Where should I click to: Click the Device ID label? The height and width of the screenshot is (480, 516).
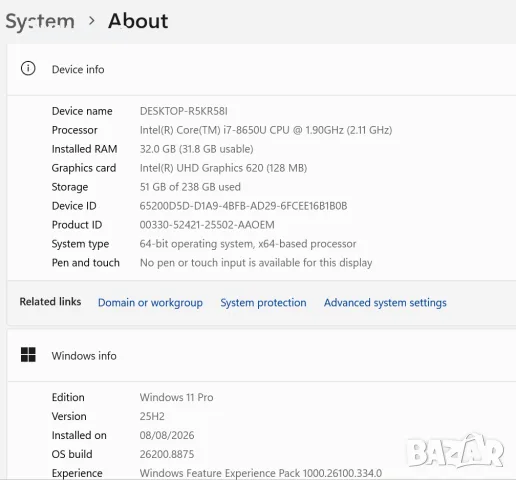pyautogui.click(x=74, y=206)
